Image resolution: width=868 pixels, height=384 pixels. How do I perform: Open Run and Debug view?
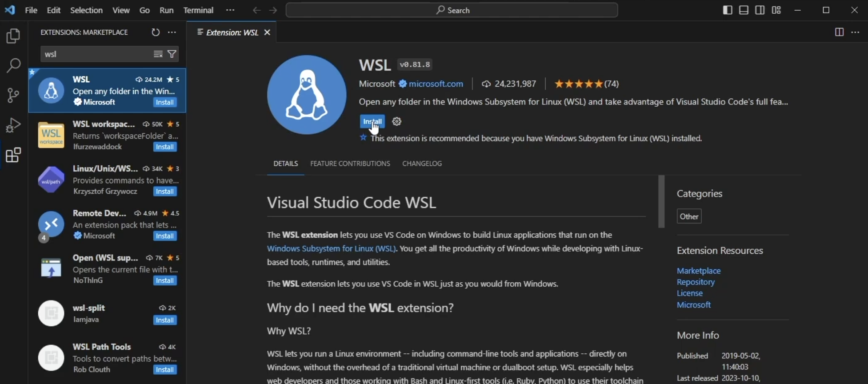[x=13, y=125]
